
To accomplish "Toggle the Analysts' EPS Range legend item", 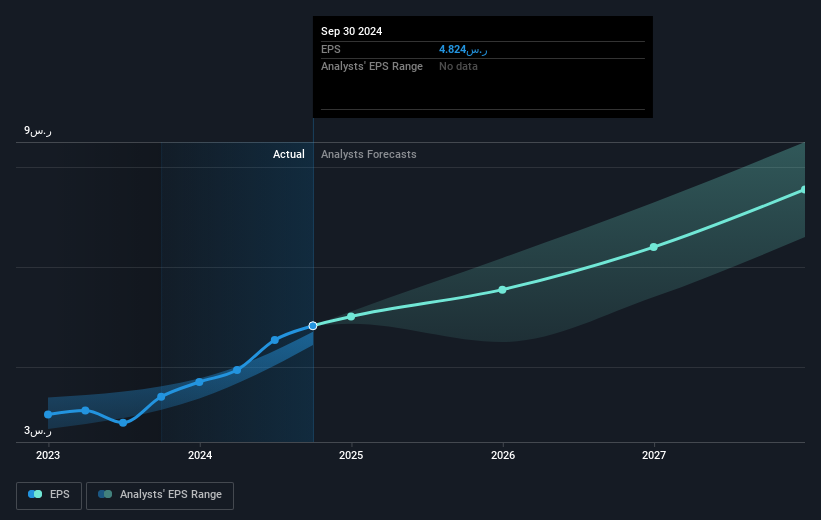I will pos(160,495).
